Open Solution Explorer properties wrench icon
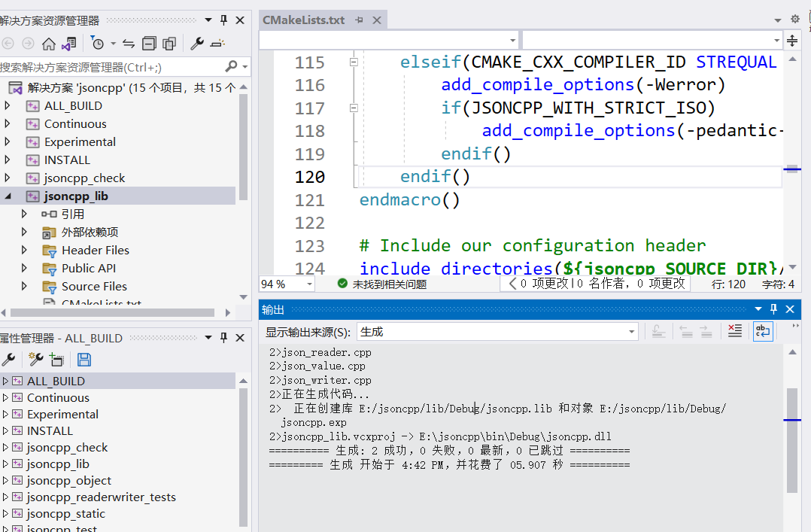 (196, 44)
